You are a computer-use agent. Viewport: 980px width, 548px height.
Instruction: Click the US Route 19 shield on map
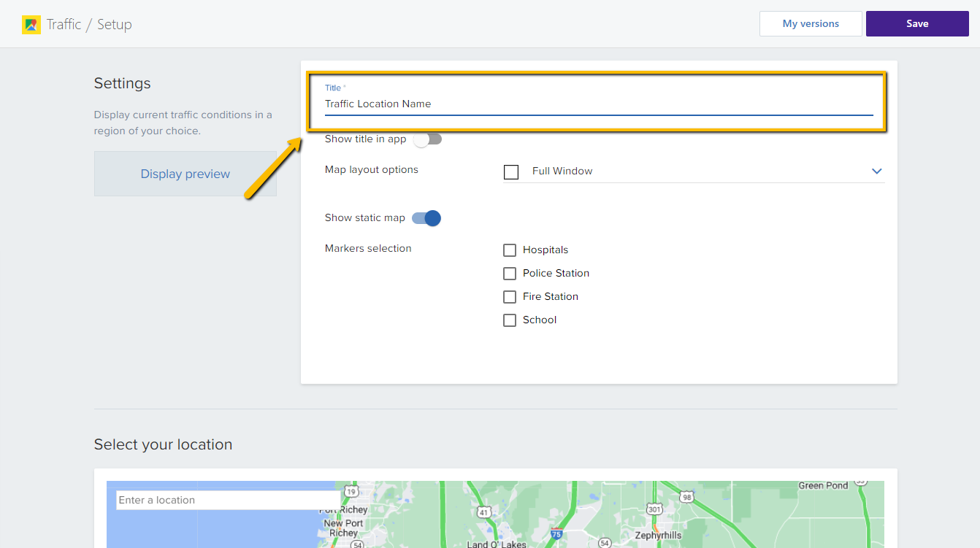pos(351,492)
